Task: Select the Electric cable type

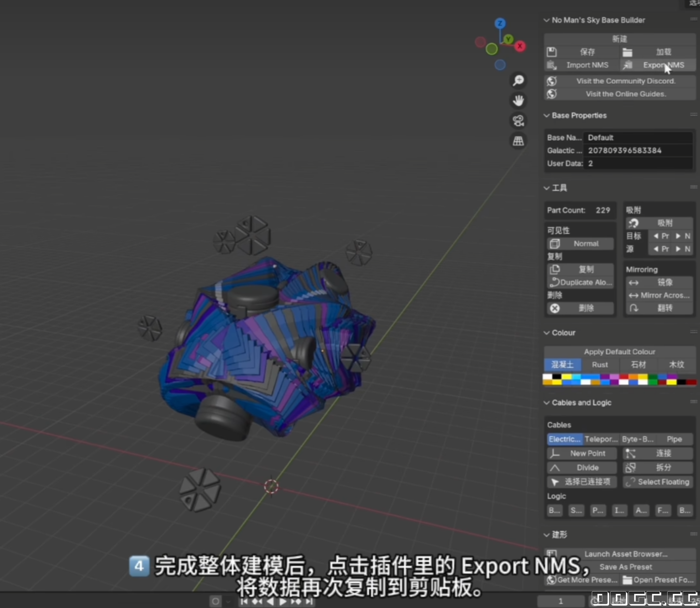Action: click(x=564, y=439)
